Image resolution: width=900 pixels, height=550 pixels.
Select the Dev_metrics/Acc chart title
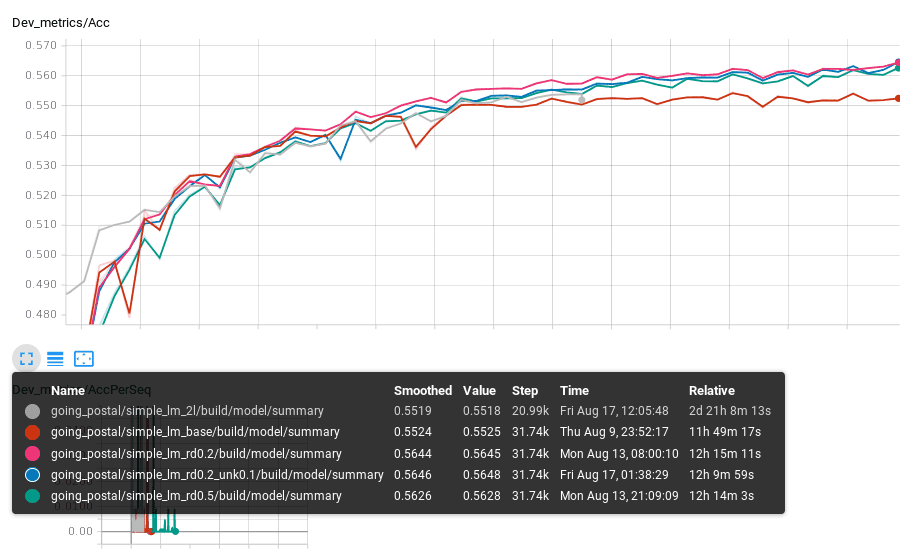[x=61, y=23]
